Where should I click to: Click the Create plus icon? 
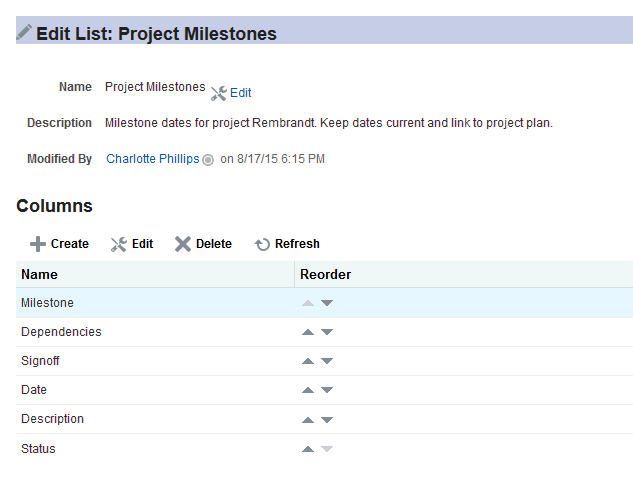(38, 244)
